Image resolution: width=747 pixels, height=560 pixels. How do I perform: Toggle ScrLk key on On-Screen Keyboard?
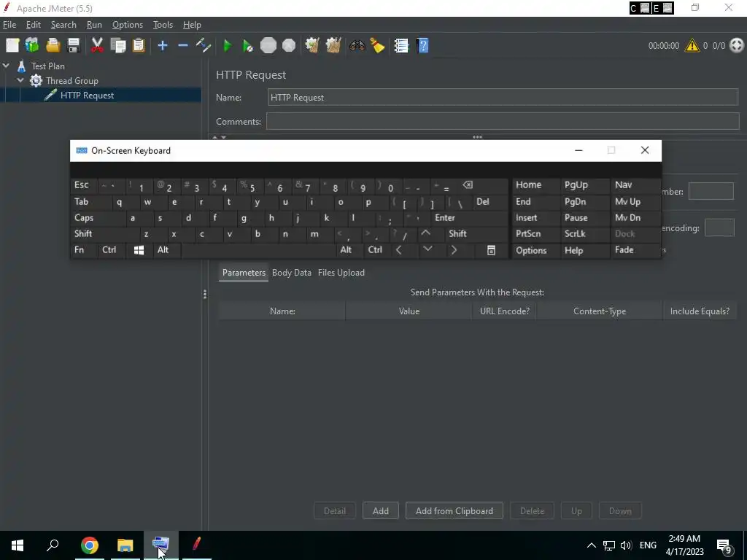584,234
